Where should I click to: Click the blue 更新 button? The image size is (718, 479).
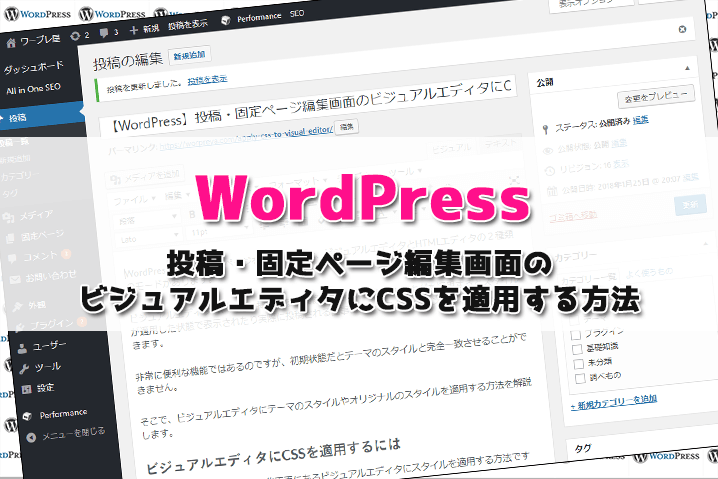(690, 205)
